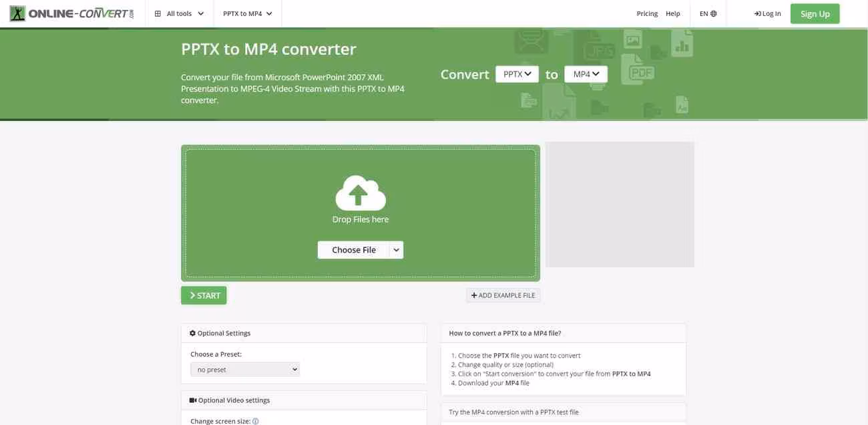Click the Choose File button

pyautogui.click(x=354, y=250)
